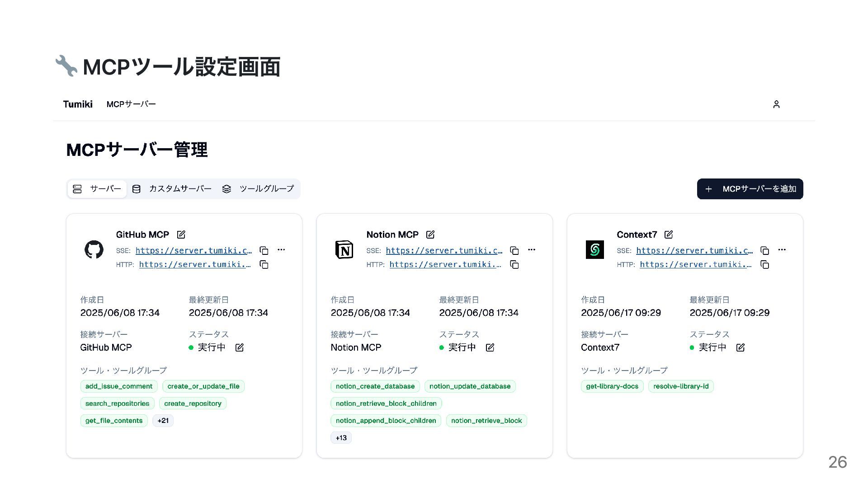Click the get_file_contents tool tag

click(114, 421)
